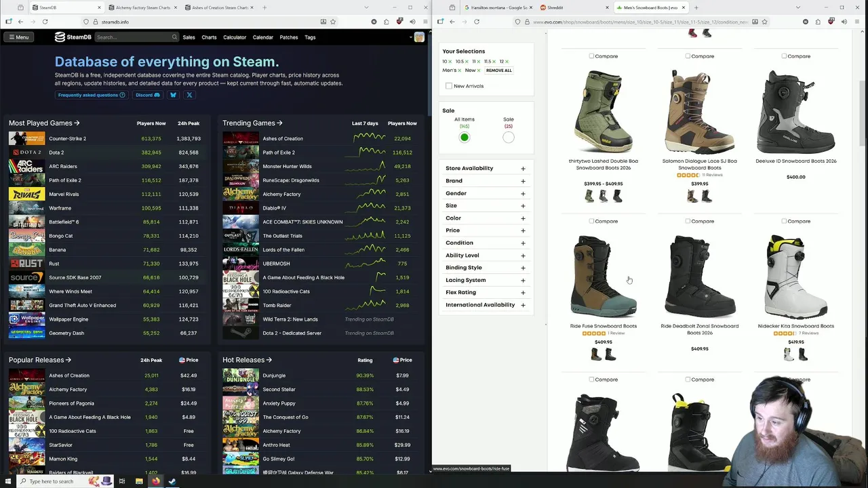Open the Sales menu on SteamDB
Viewport: 868px width, 488px height.
(189, 37)
